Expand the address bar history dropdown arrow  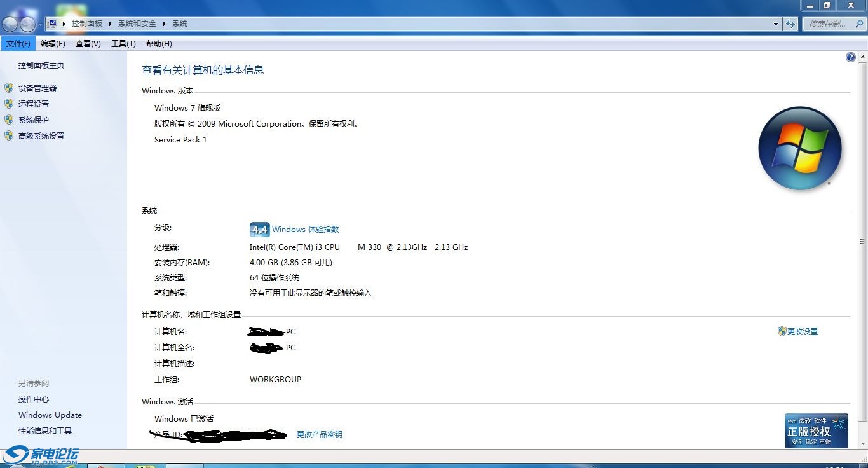click(776, 24)
